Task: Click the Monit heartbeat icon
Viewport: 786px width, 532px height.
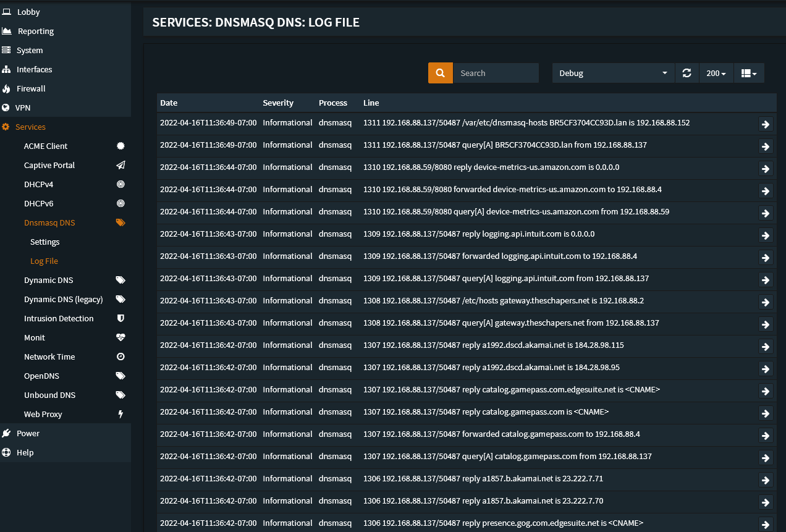Action: [120, 337]
